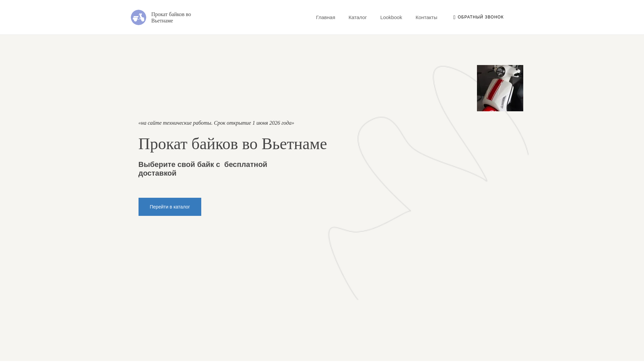
Task: Click the scooter logo icon
Action: 138,17
